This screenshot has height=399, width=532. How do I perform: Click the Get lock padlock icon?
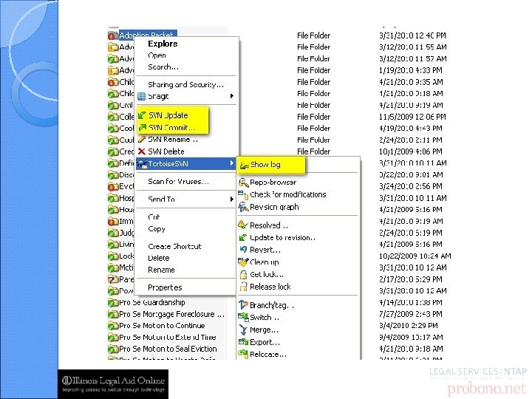coord(243,274)
